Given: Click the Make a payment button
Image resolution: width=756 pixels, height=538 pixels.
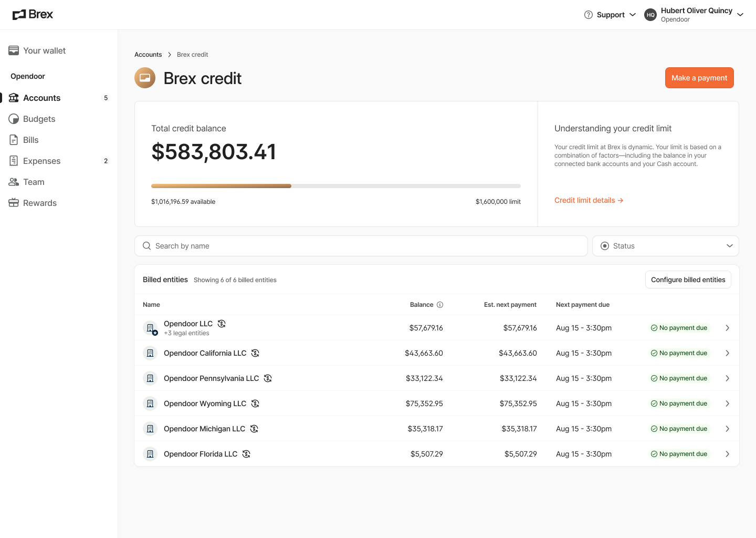Looking at the screenshot, I should 699,78.
